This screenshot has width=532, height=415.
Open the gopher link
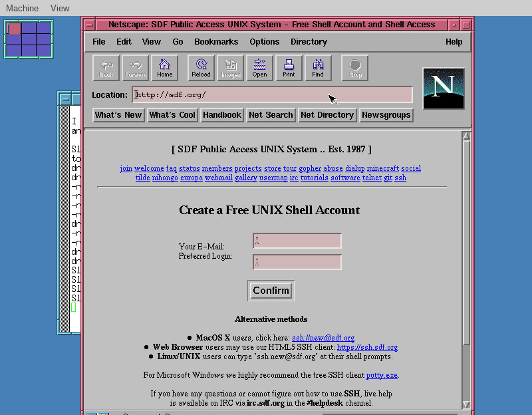[x=310, y=168]
